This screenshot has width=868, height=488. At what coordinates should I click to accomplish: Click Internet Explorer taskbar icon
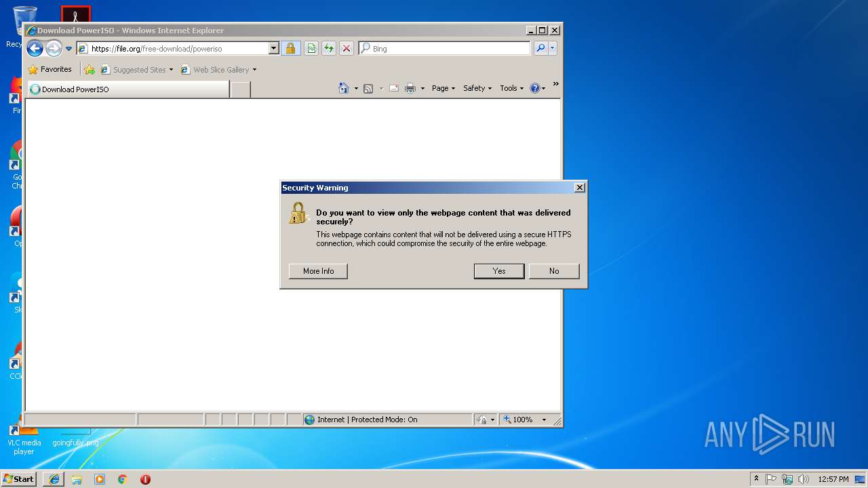point(54,479)
